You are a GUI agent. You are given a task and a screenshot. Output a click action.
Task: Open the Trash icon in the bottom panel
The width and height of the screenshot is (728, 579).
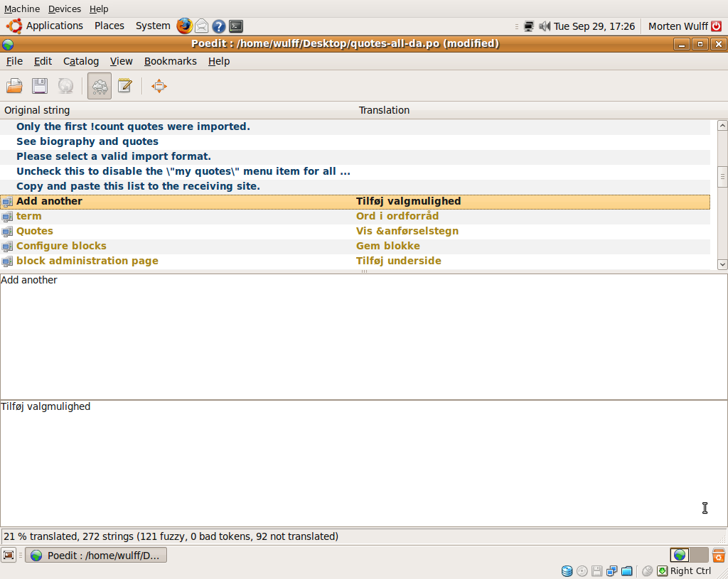719,555
